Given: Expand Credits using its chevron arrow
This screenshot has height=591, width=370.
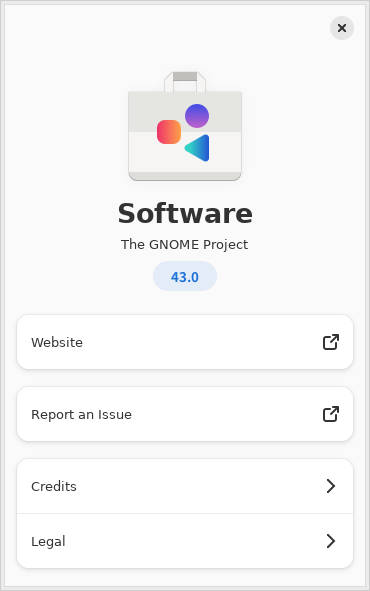Looking at the screenshot, I should coord(331,486).
